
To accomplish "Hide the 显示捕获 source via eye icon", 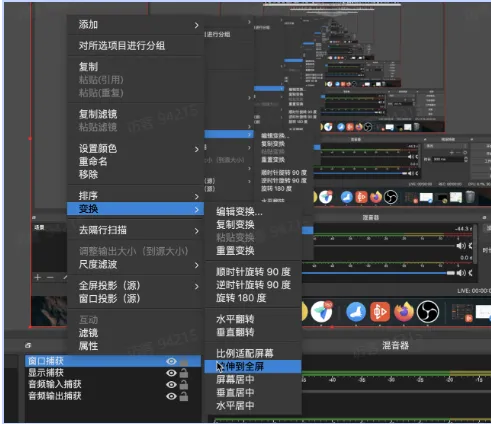I will coord(171,373).
